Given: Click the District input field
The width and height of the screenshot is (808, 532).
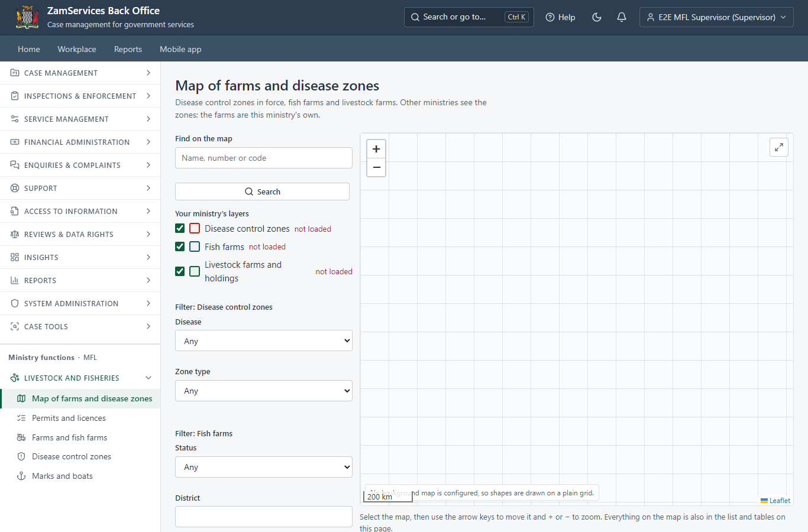Looking at the screenshot, I should tap(264, 517).
